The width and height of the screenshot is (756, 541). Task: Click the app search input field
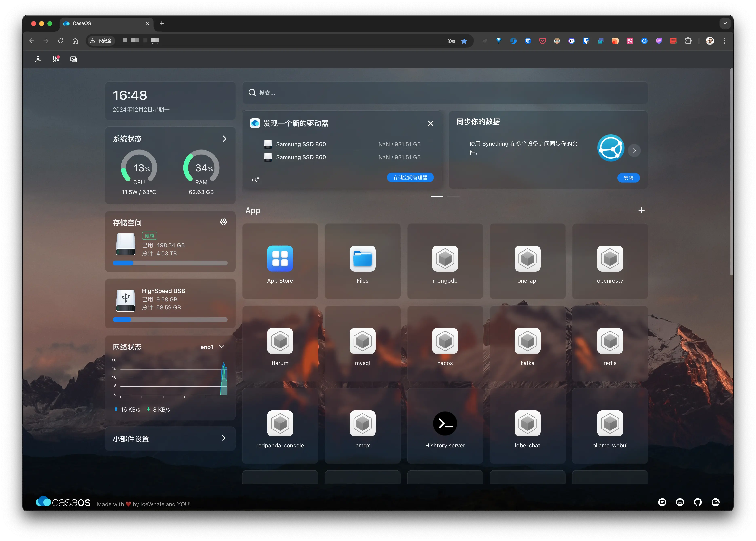[x=445, y=93]
